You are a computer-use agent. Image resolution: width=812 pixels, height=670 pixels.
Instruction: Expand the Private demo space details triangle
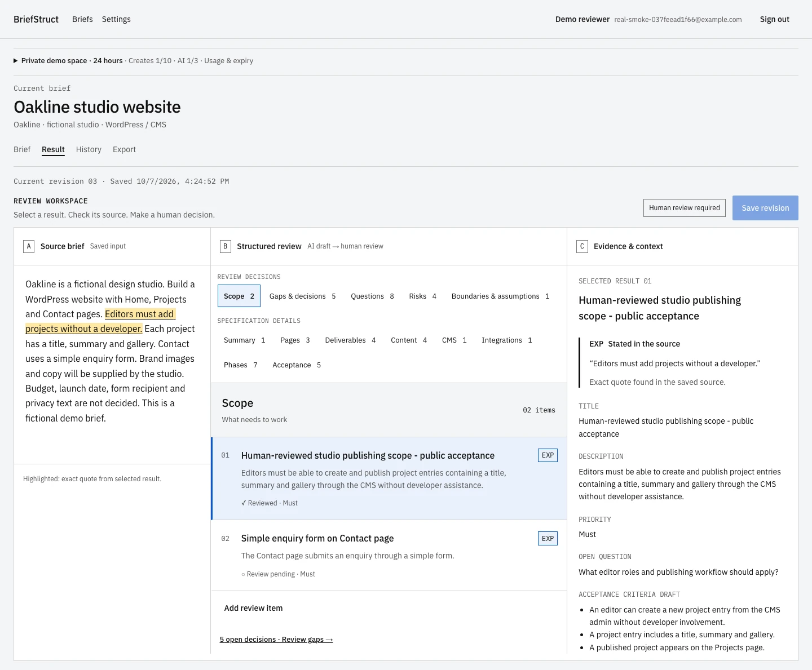click(x=16, y=61)
